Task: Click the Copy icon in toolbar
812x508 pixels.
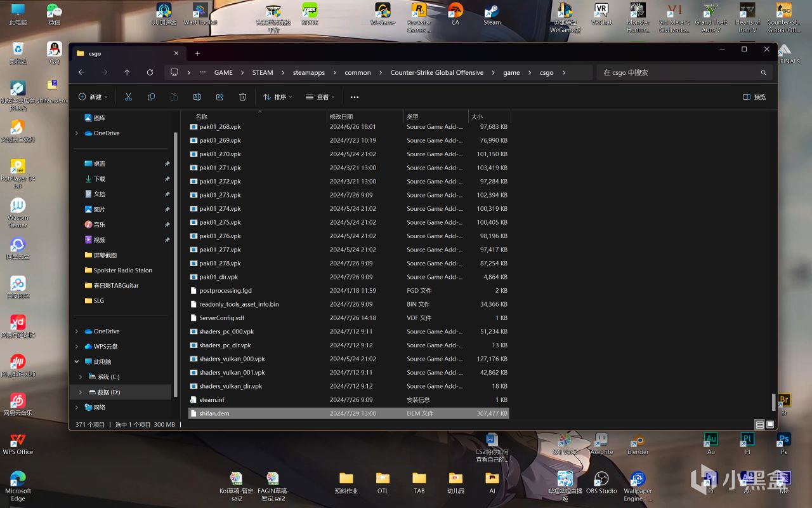Action: (151, 97)
